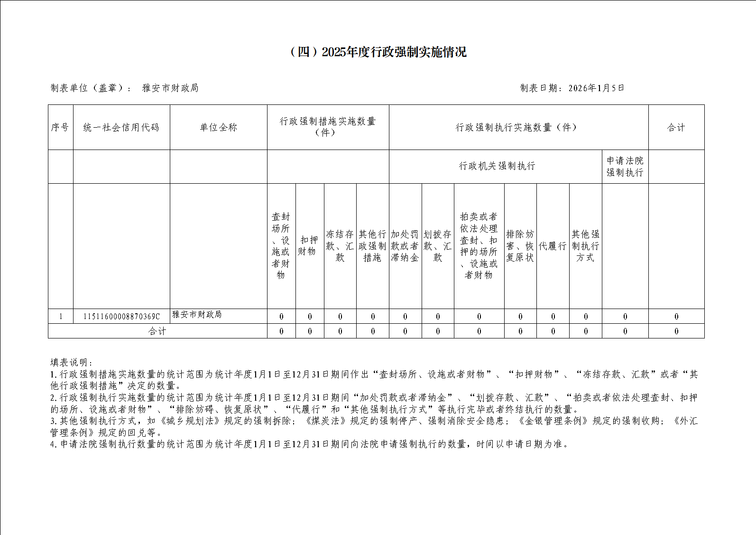Click the 扣押财物 column header
Viewport: 756px width, 535px height.
tap(310, 246)
